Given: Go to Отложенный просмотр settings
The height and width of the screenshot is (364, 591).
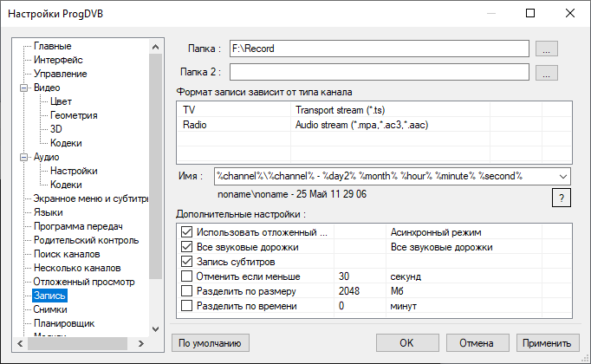Looking at the screenshot, I should [83, 282].
